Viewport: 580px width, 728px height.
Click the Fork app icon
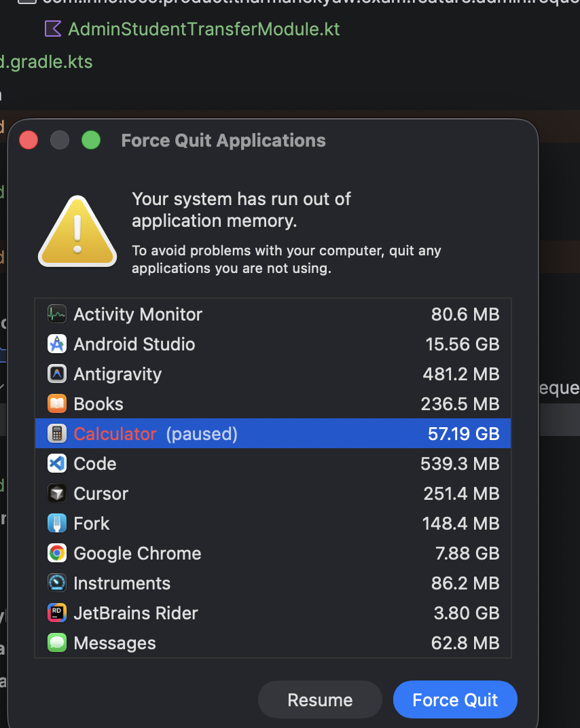pyautogui.click(x=57, y=523)
